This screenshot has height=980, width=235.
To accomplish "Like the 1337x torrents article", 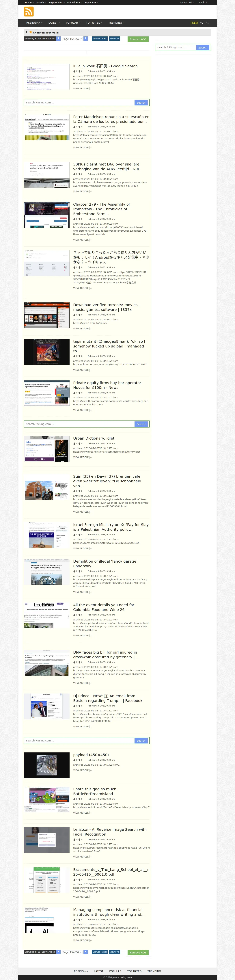I will (x=74, y=315).
